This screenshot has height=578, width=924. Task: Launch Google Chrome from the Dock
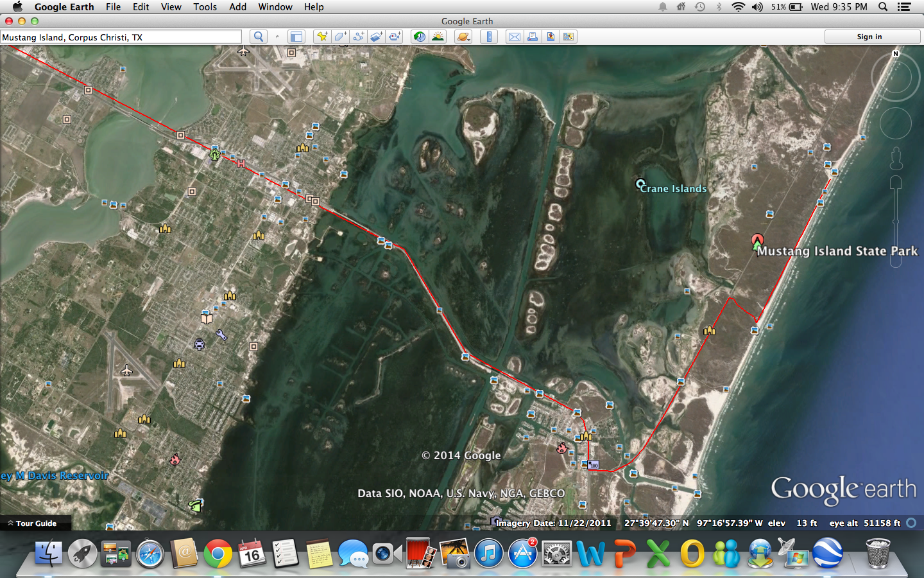pyautogui.click(x=218, y=553)
